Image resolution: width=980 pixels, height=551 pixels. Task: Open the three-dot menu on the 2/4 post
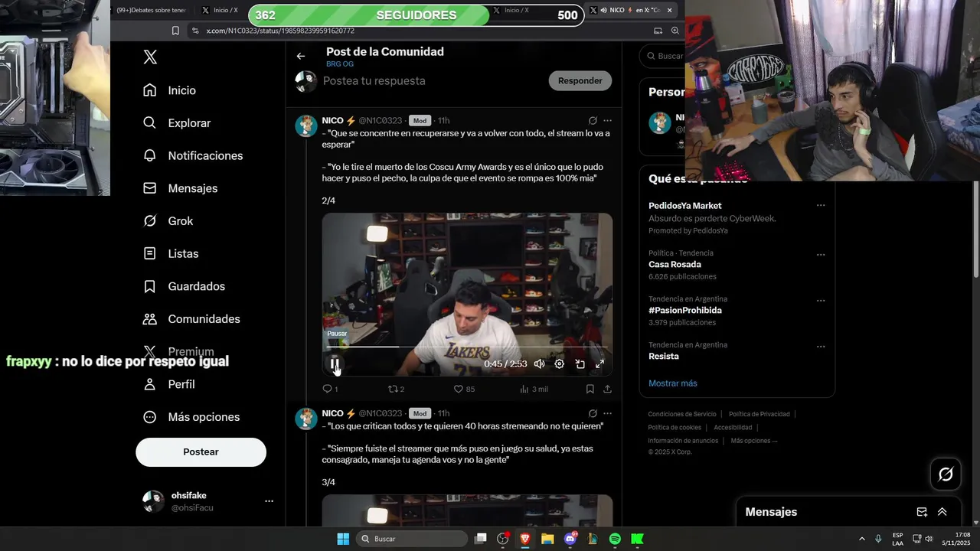click(x=607, y=121)
